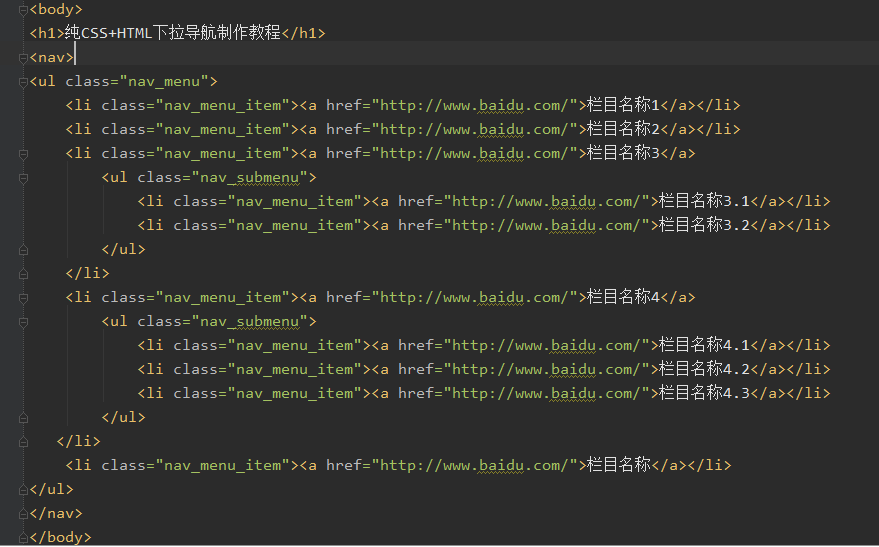The image size is (879, 547).
Task: Click the 栏目名称3 link text
Action: pyautogui.click(x=623, y=153)
